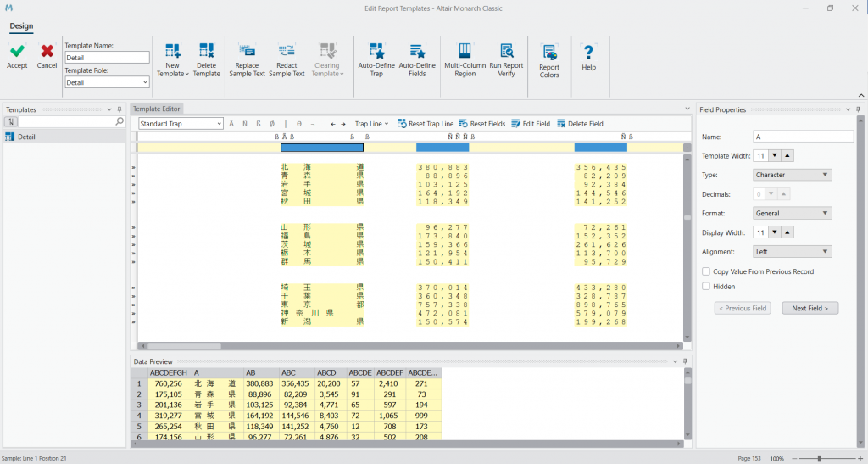
Task: Click the Delete Field icon
Action: pyautogui.click(x=561, y=124)
